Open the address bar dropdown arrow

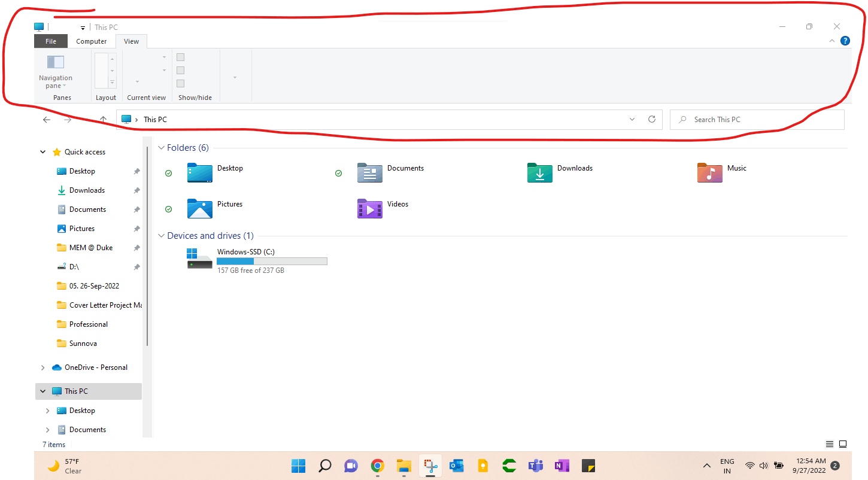(x=632, y=119)
